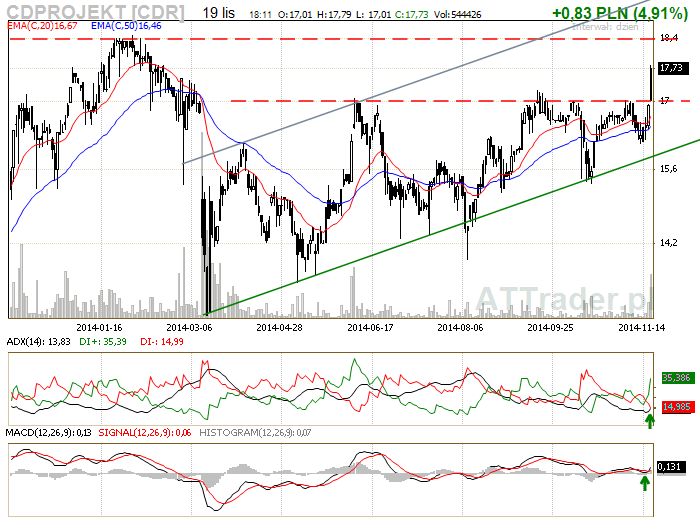Click the open value O:17,01

tap(295, 15)
